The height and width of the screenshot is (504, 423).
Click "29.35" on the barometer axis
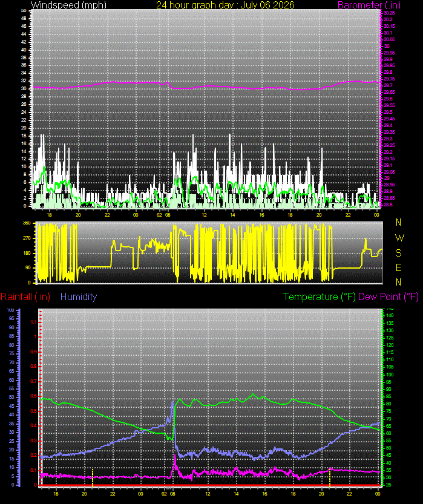[x=389, y=132]
